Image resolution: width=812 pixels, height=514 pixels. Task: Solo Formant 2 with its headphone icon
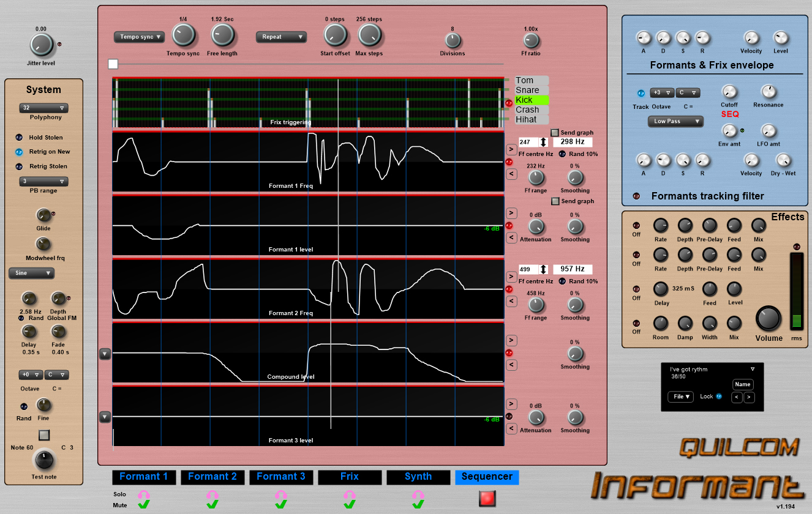212,494
